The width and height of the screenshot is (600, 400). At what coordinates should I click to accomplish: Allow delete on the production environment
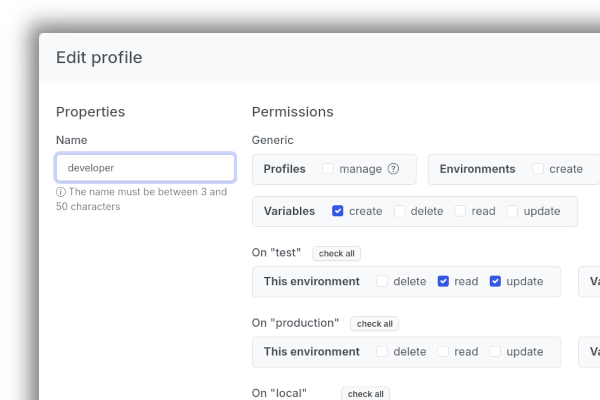(x=382, y=352)
